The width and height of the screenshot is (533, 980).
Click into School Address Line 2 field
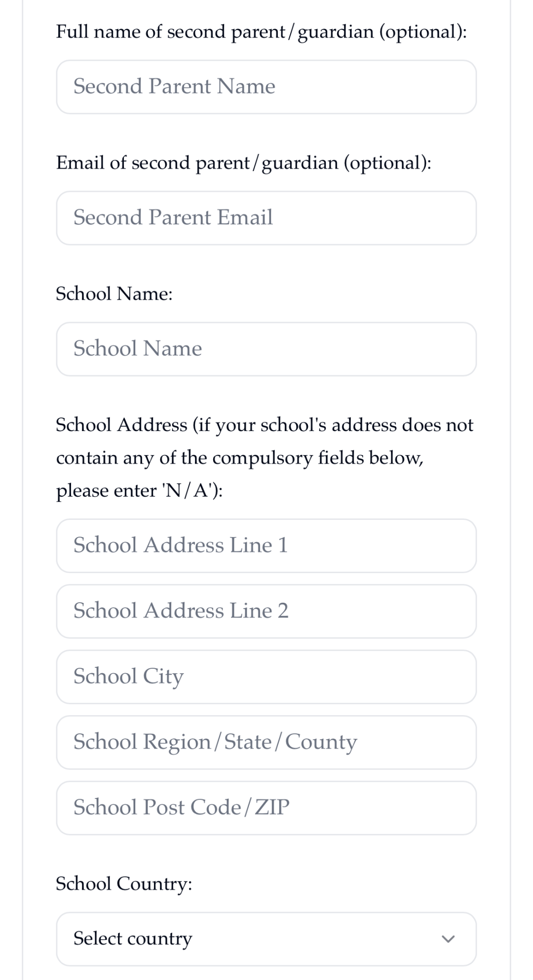[x=266, y=611]
